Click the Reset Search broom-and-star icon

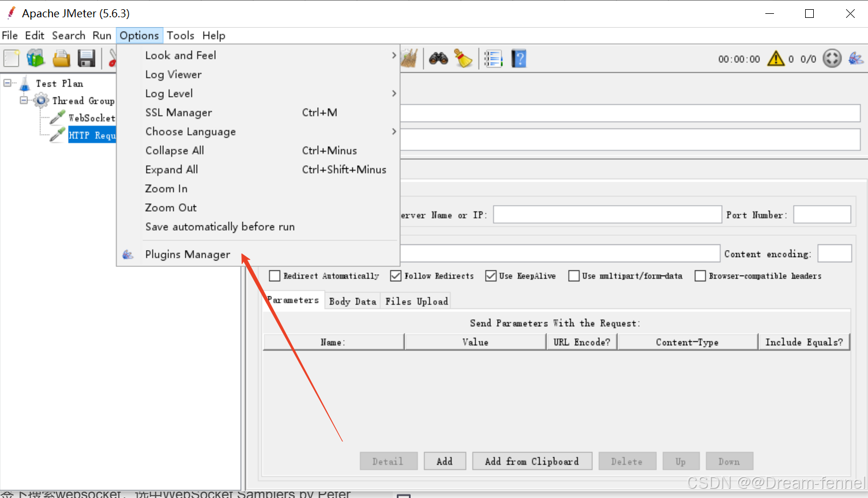(x=463, y=58)
